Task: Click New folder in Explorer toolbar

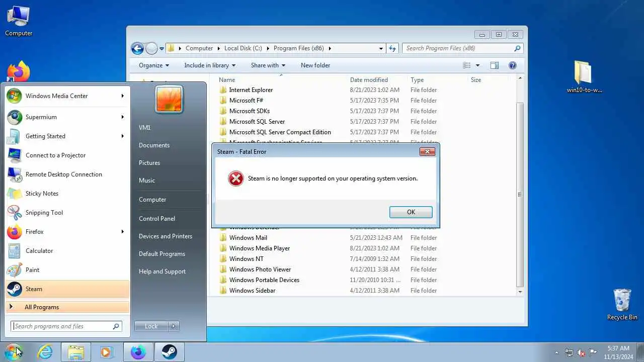Action: [x=315, y=65]
